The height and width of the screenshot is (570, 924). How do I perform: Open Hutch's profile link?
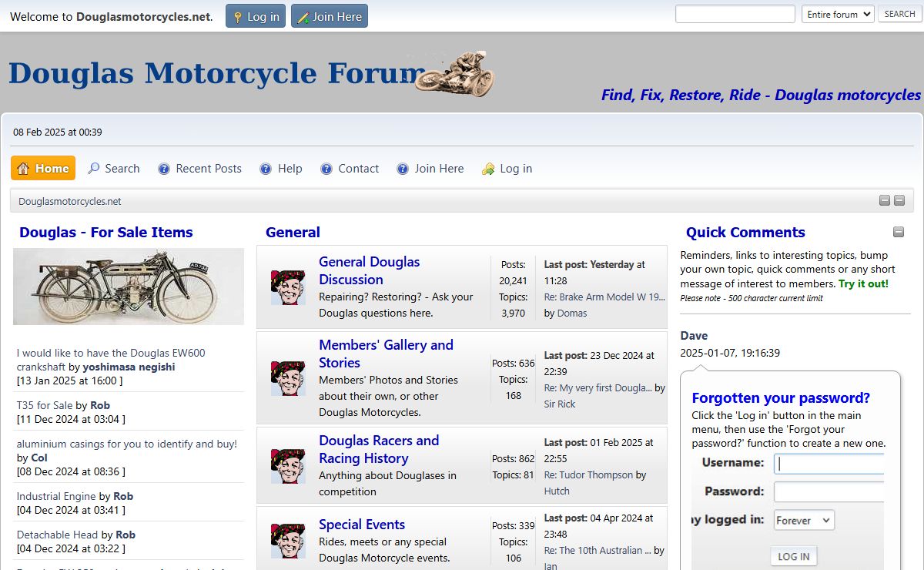tap(557, 491)
